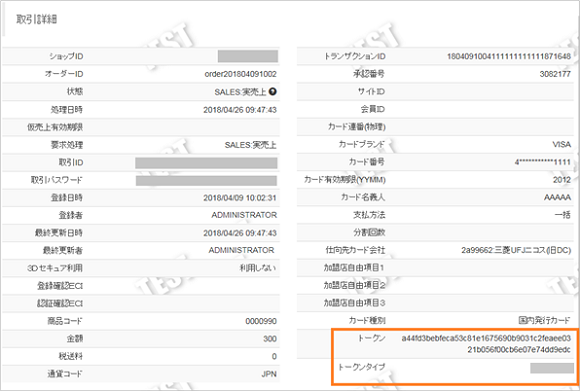This screenshot has height=391, width=580.
Task: Select the 登録者 label
Action: [71, 215]
